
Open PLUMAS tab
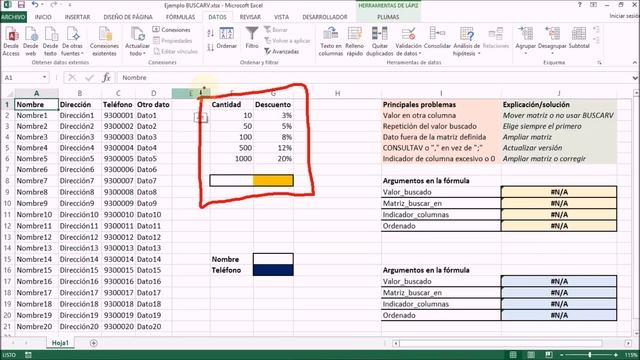click(388, 17)
